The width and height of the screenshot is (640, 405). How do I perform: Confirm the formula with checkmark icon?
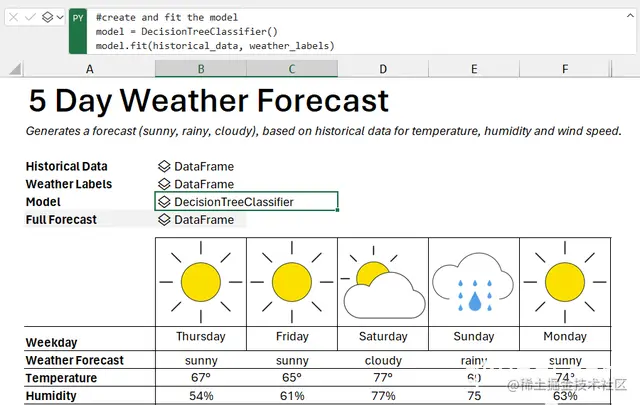point(31,17)
